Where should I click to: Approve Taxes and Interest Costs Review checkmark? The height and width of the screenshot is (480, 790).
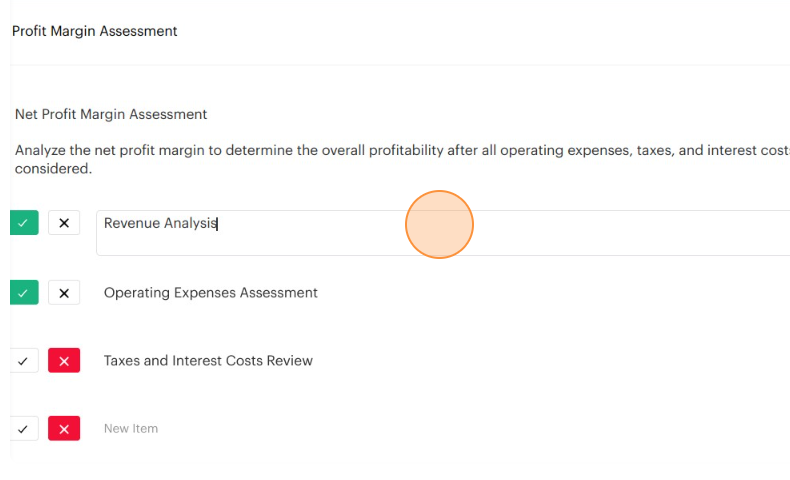tap(23, 361)
